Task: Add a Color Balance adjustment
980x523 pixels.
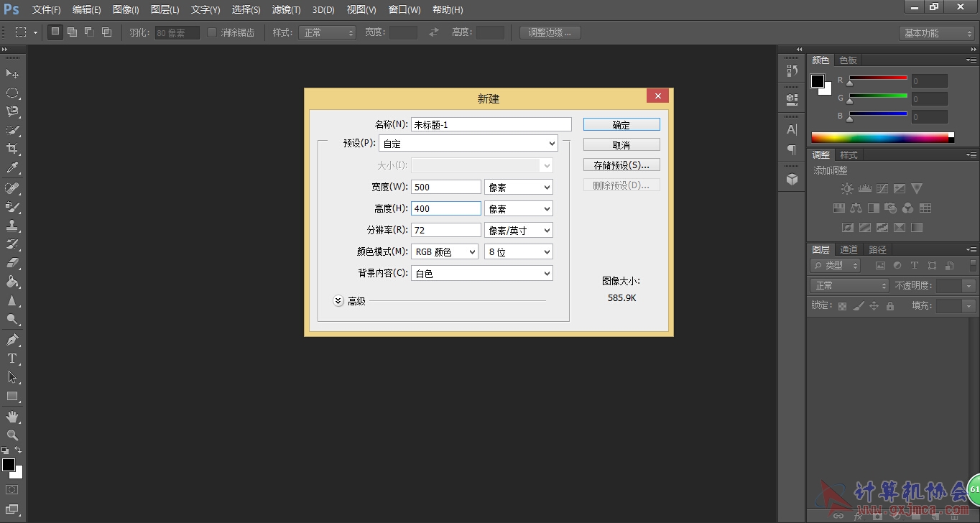Action: (x=856, y=208)
